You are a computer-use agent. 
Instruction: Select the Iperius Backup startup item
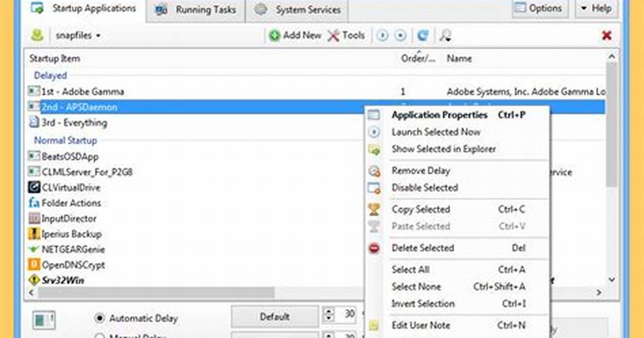click(x=72, y=234)
